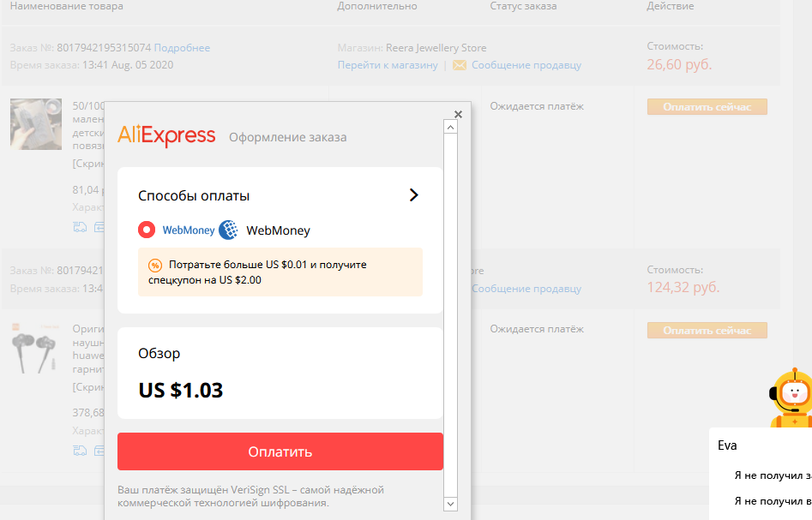
Task: Click the WebMoney globe logo icon
Action: coord(228,230)
